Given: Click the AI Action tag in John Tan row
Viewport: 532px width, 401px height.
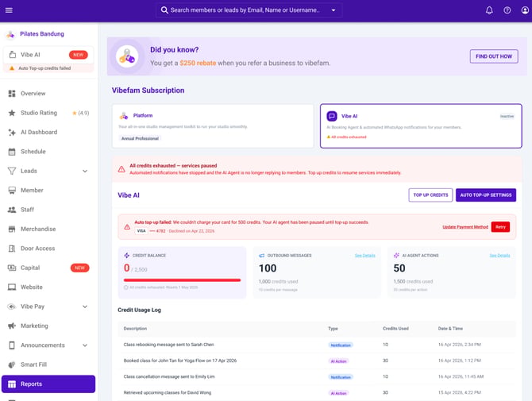Looking at the screenshot, I should click(338, 361).
